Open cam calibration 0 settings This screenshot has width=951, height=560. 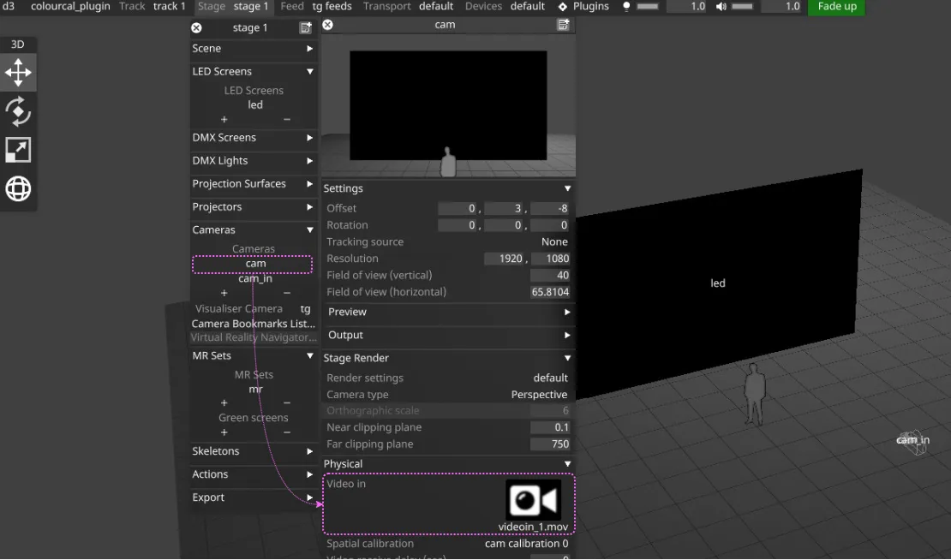click(x=525, y=543)
